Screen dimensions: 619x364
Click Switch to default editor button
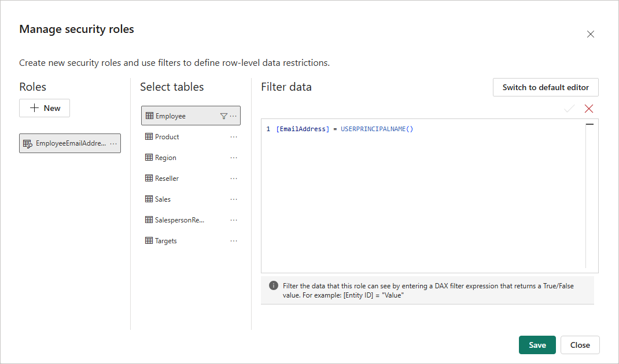(546, 87)
